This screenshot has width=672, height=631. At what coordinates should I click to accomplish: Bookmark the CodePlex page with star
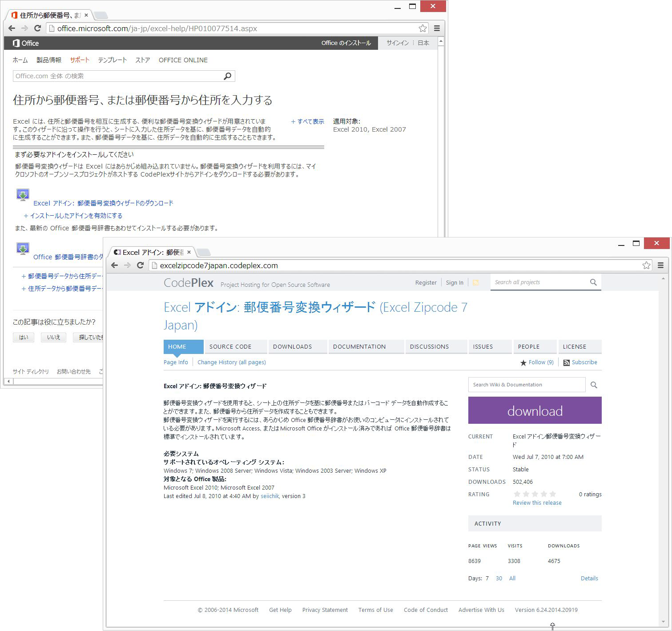point(646,265)
